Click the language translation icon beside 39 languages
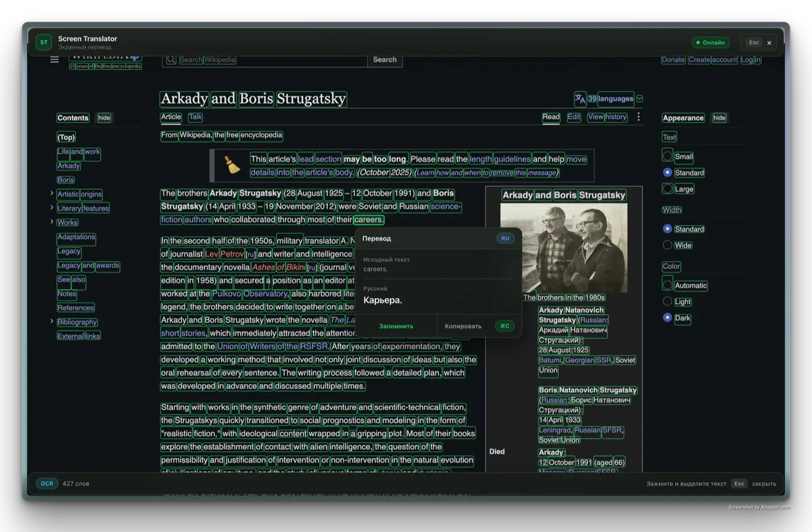Viewport: 812px width, 532px height. (580, 98)
